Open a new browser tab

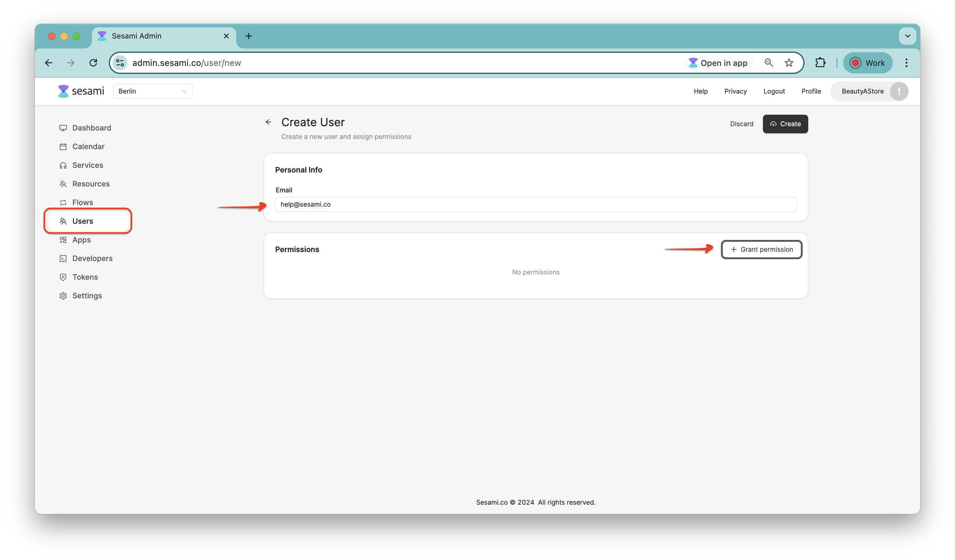(x=249, y=36)
